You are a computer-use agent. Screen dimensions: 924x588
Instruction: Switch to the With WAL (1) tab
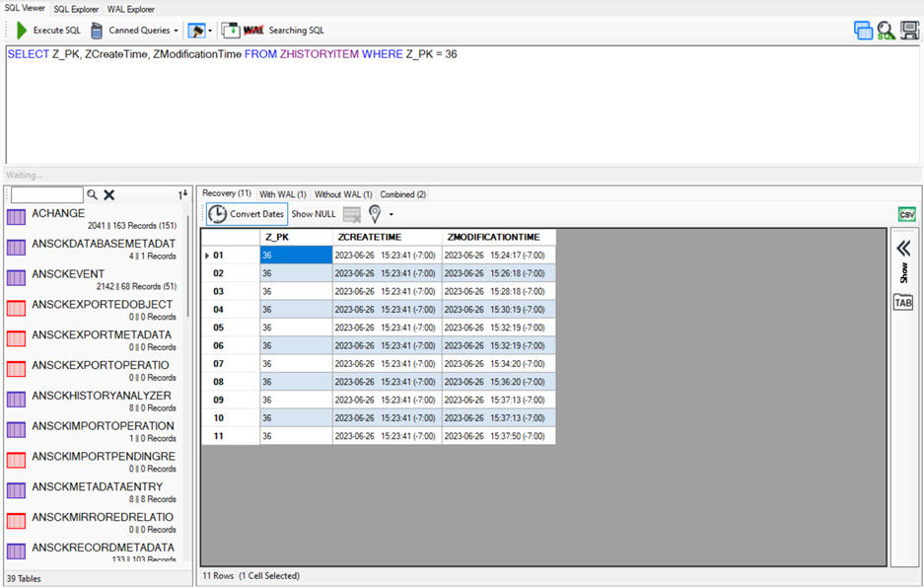[282, 194]
